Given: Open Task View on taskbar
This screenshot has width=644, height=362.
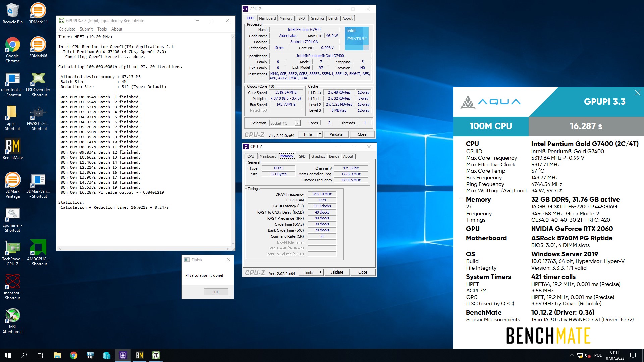Looking at the screenshot, I should coord(40,355).
